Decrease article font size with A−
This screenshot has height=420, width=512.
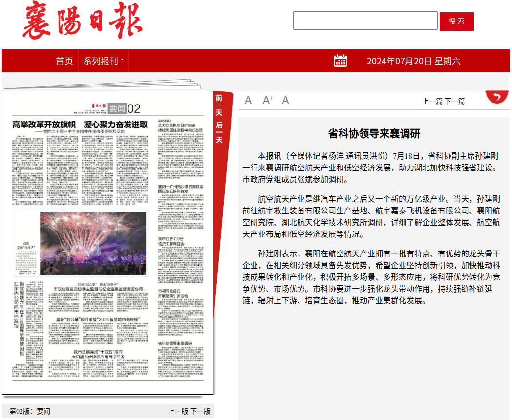coord(287,101)
